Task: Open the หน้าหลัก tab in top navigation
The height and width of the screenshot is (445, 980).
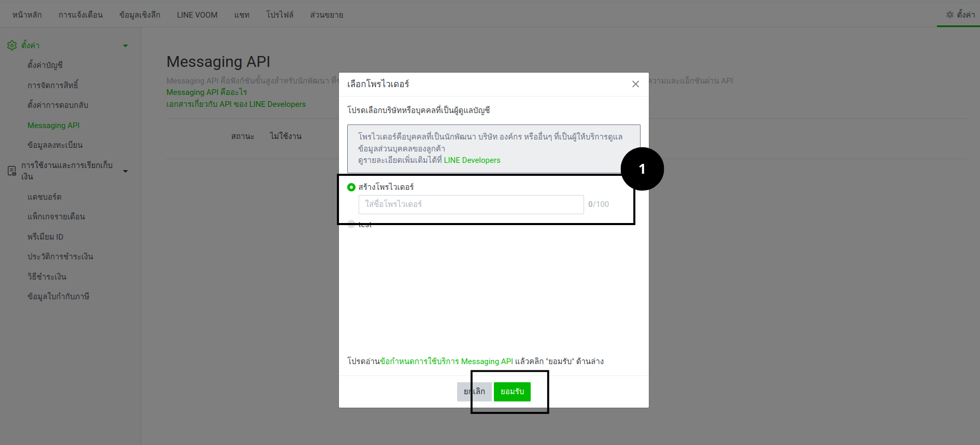Action: [x=27, y=15]
